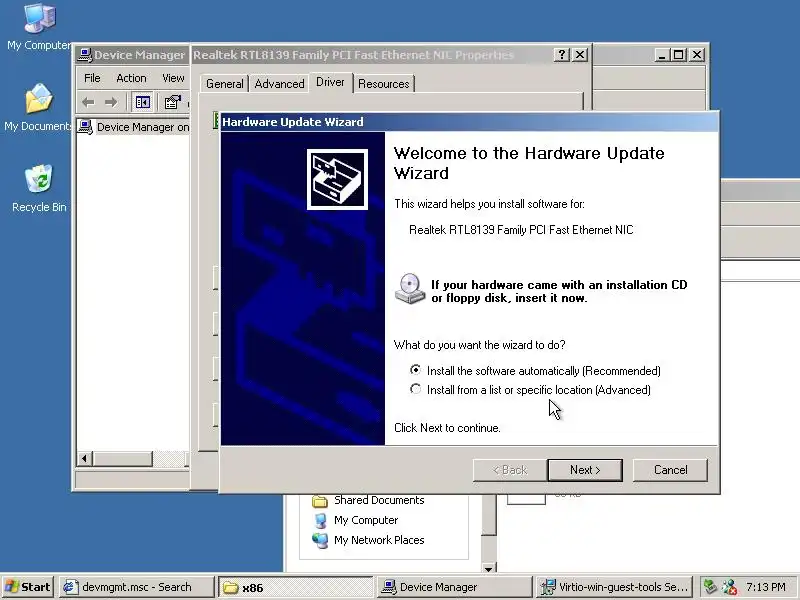Viewport: 800px width, 600px height.
Task: Click Shared Documents folder icon
Action: coord(320,501)
